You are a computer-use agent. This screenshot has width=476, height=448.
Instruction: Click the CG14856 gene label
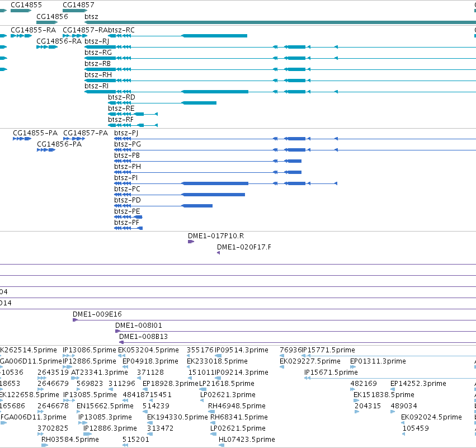coord(52,16)
